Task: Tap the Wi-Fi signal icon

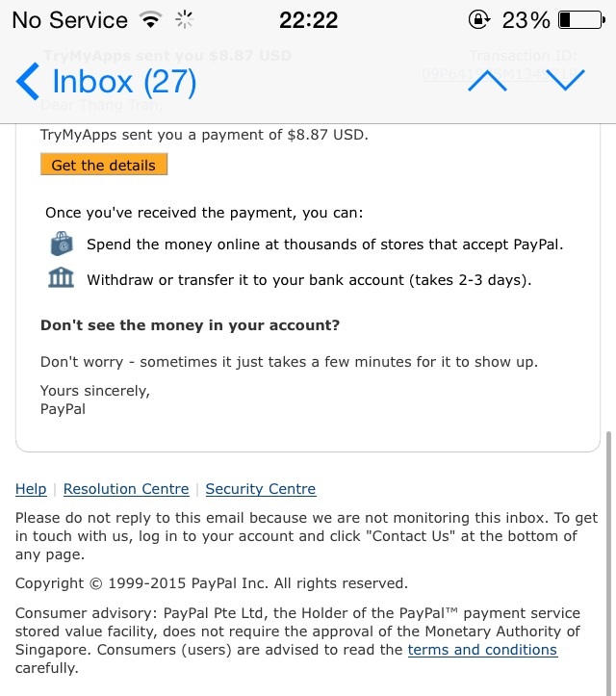Action: coord(150,19)
